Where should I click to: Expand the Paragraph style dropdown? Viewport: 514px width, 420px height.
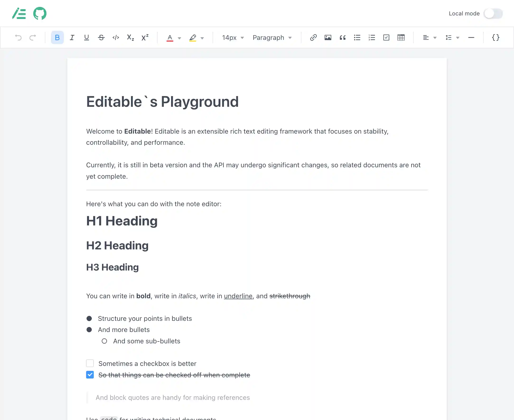(272, 38)
